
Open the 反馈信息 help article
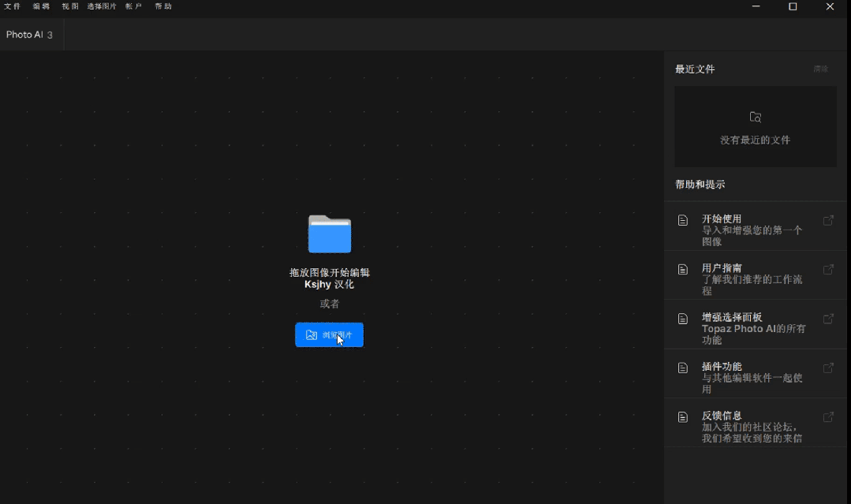point(756,423)
